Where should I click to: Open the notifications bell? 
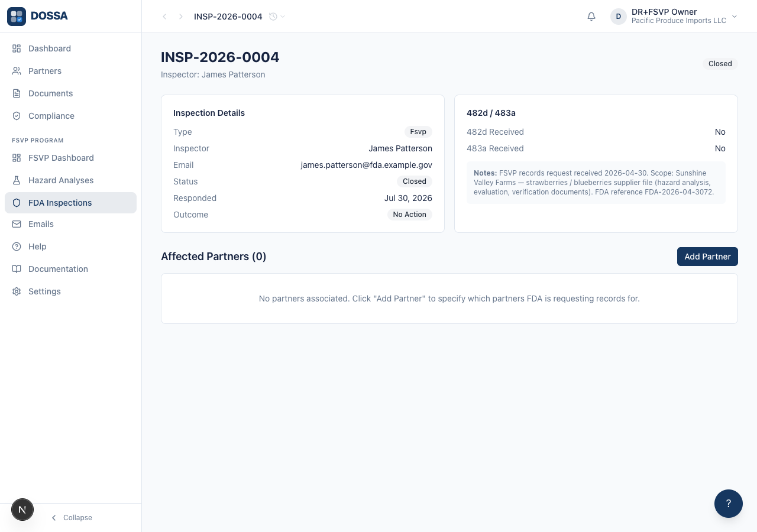[x=591, y=17]
